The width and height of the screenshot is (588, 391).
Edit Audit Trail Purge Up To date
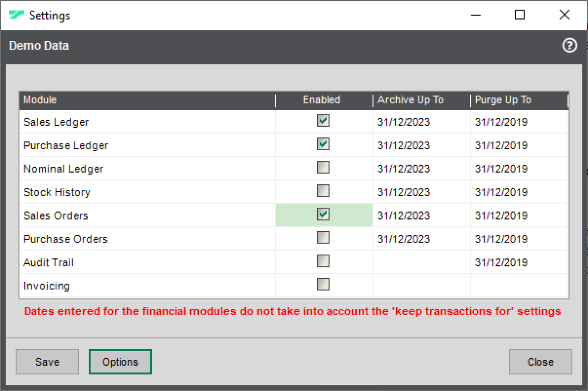point(520,263)
